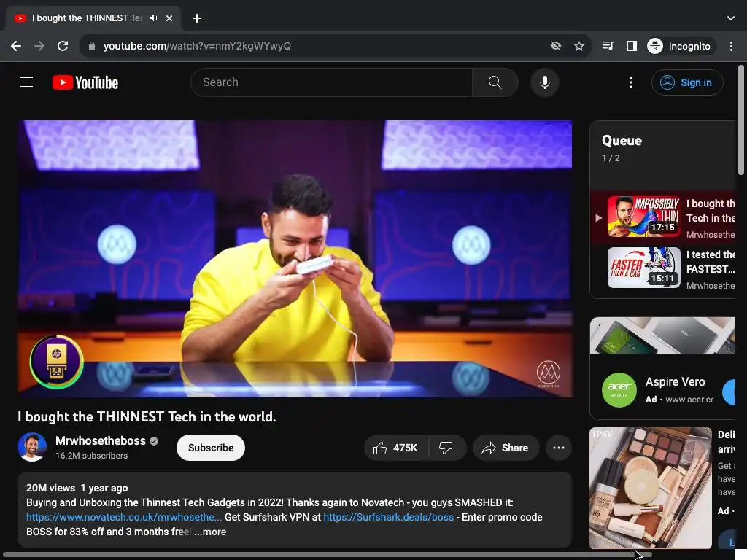The width and height of the screenshot is (747, 560).
Task: Share this video
Action: coord(506,448)
